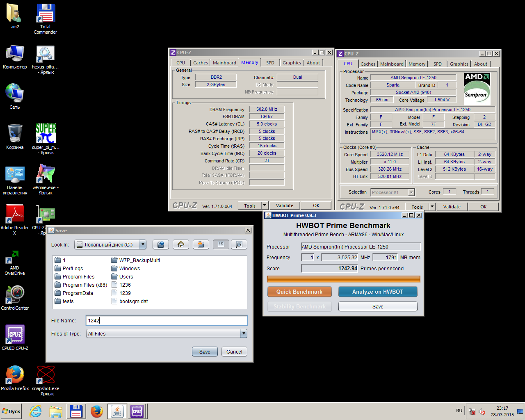525x420 pixels.
Task: Open About tab in right CPU-Z window
Action: point(481,64)
